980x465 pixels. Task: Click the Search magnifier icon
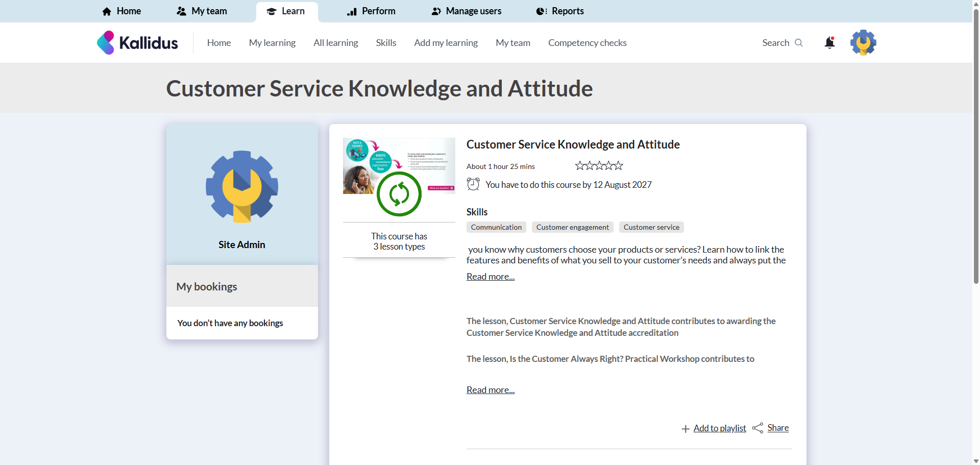799,43
